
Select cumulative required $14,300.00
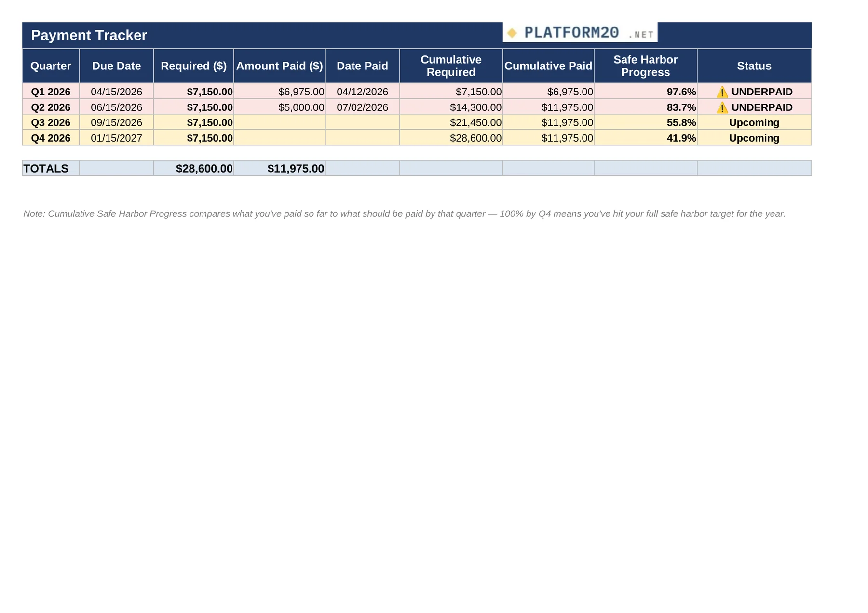[451, 107]
